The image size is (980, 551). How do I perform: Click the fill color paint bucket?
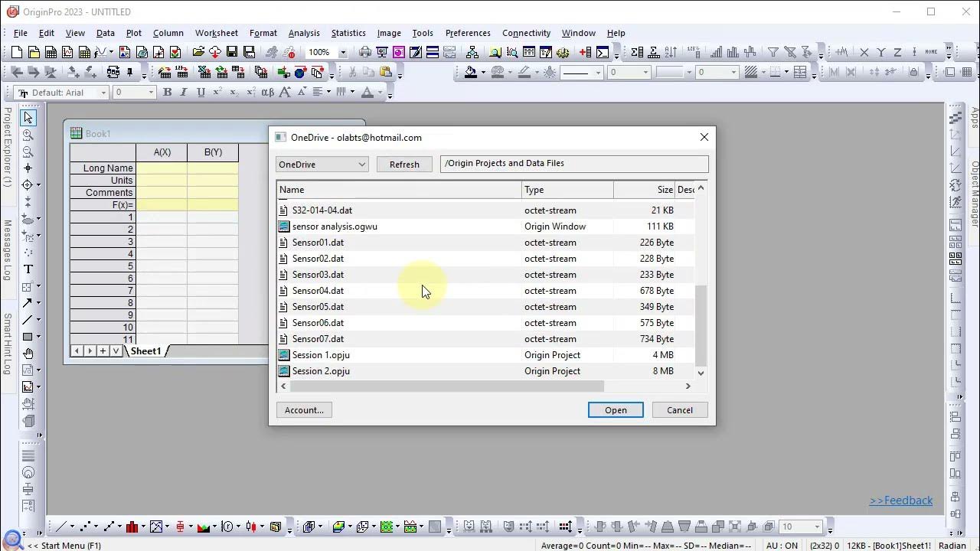471,73
